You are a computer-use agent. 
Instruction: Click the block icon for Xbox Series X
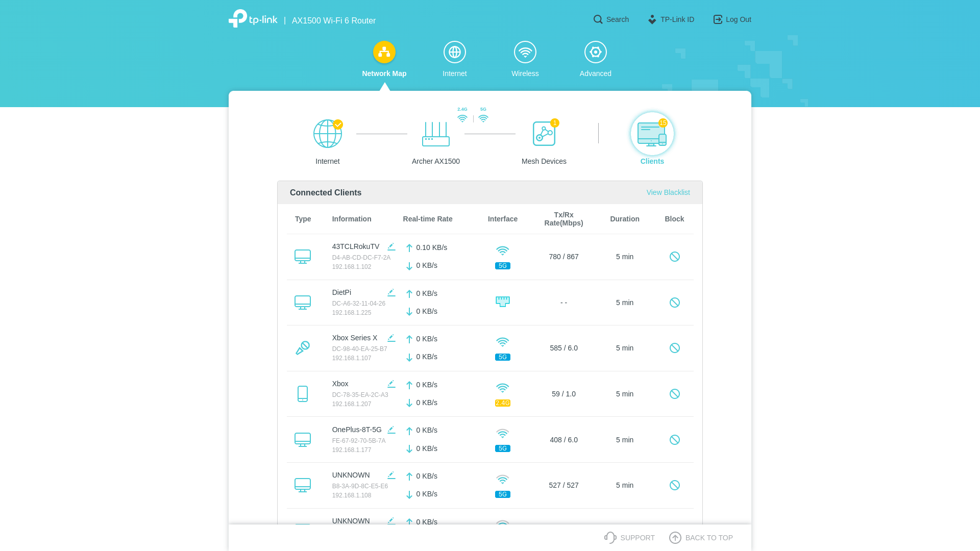tap(674, 348)
